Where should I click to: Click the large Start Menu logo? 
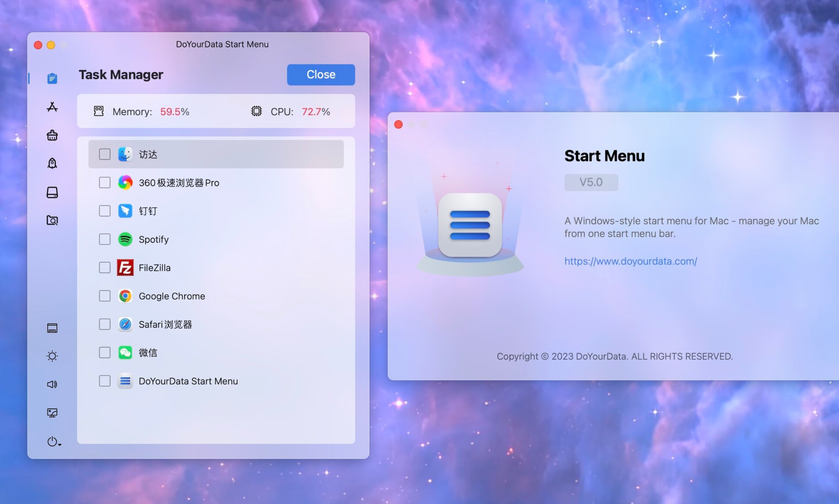[x=470, y=225]
